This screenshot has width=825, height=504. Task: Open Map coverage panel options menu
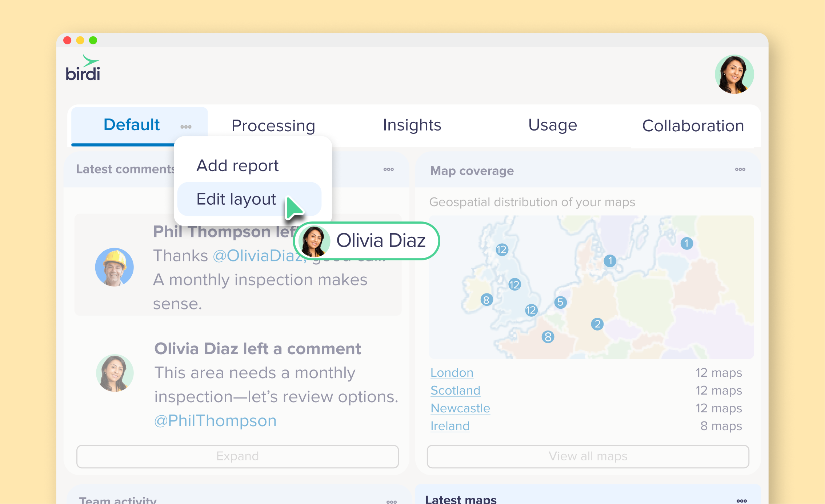(x=740, y=169)
